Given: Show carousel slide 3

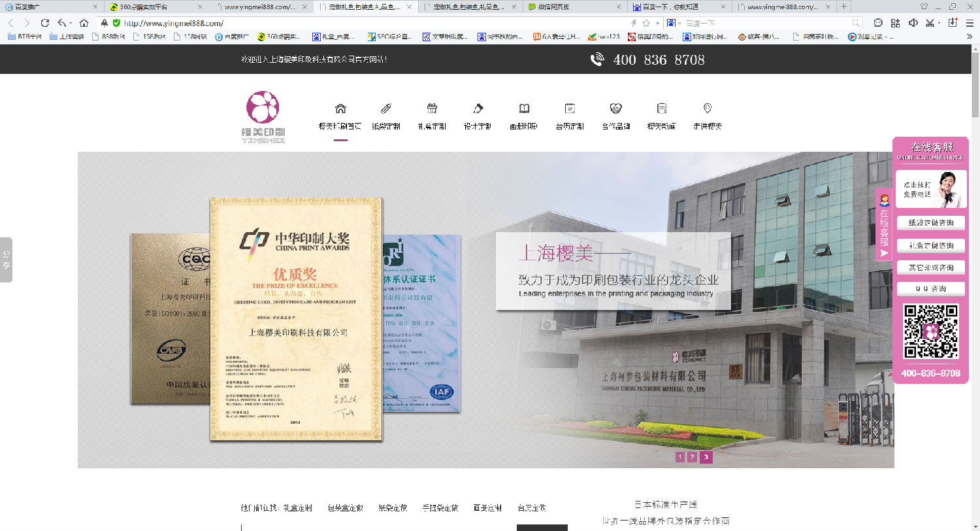Looking at the screenshot, I should (706, 457).
